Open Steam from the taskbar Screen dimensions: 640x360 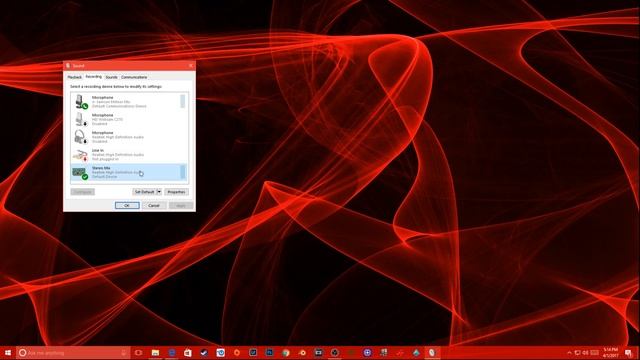point(204,353)
